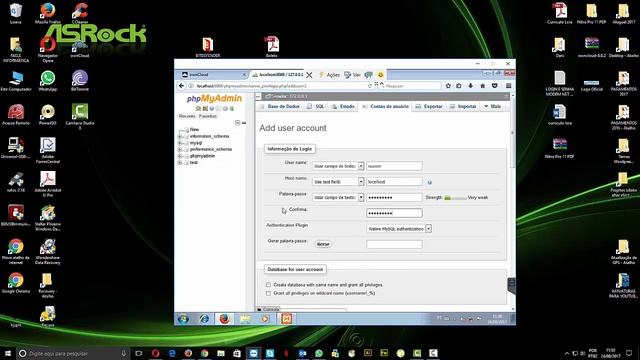640x360 pixels.
Task: Open the Host name type dropdown
Action: [338, 182]
